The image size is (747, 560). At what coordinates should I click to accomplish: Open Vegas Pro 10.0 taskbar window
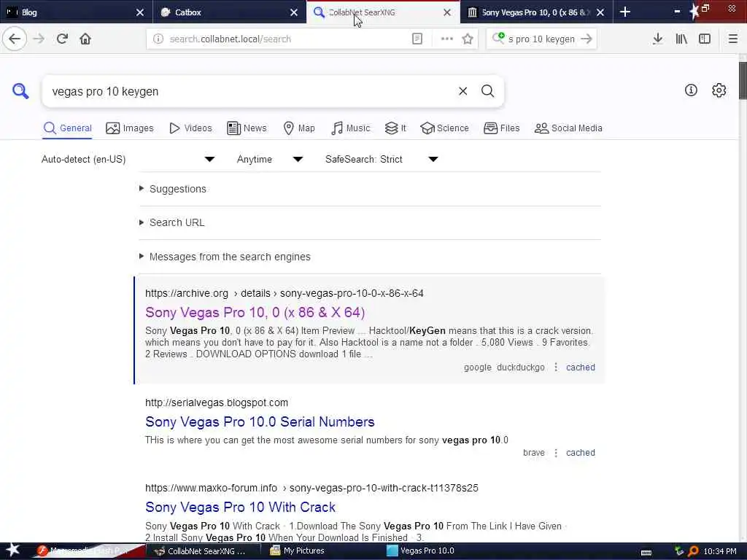(x=421, y=551)
